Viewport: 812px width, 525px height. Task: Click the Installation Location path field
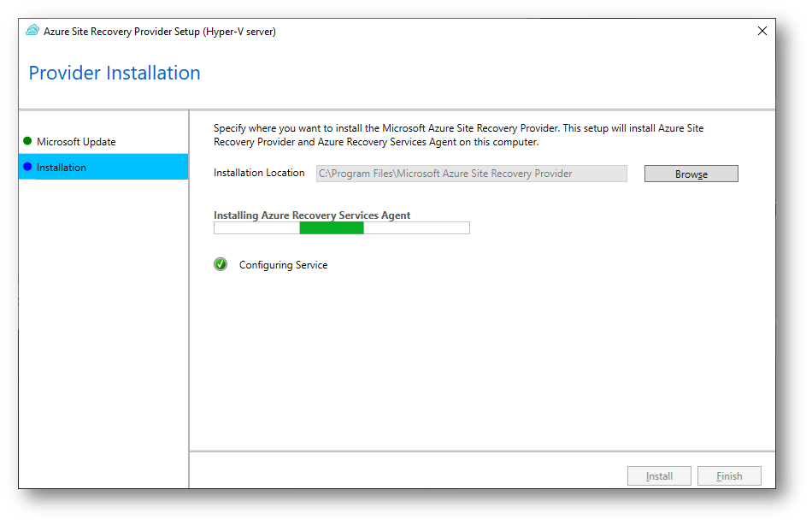pyautogui.click(x=471, y=174)
